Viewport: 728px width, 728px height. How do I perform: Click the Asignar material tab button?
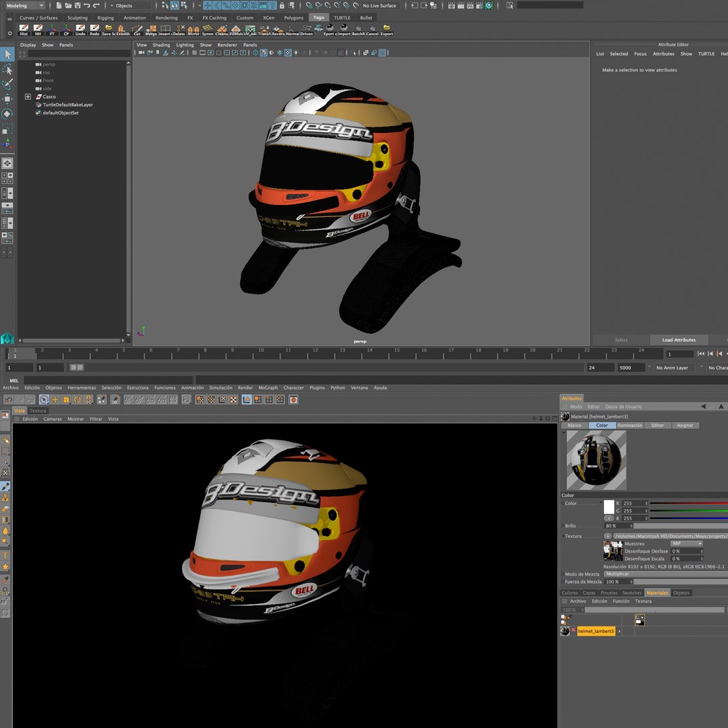click(685, 425)
